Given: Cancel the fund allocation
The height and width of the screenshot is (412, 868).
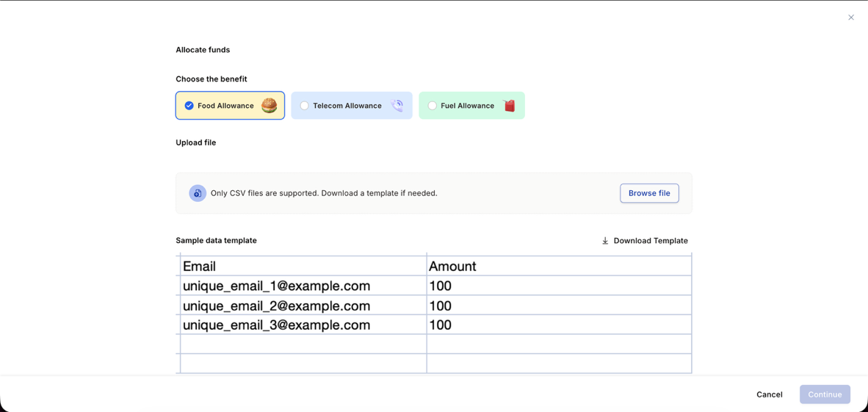Looking at the screenshot, I should [770, 394].
